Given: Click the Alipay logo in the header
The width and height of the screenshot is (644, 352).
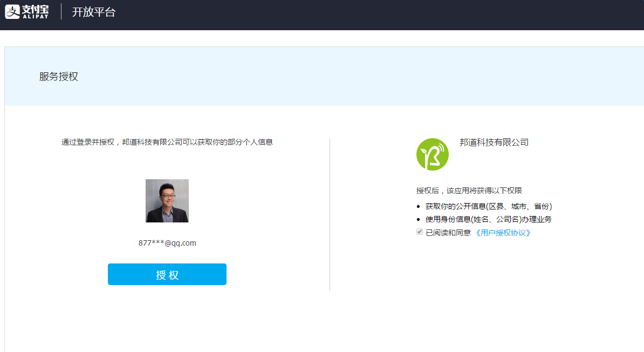Looking at the screenshot, I should tap(26, 11).
